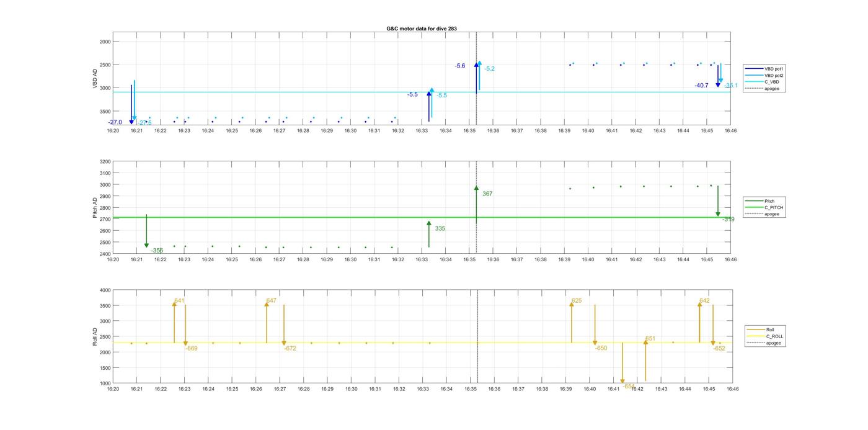This screenshot has height=430, width=868.
Task: Click the '-672' roll data label
Action: click(290, 349)
